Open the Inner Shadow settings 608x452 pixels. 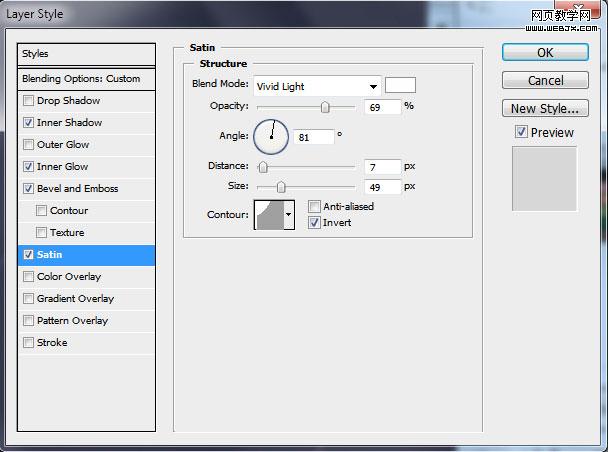(x=69, y=123)
